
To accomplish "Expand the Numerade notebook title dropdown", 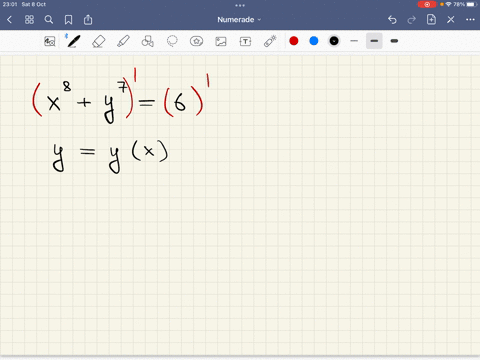I will click(239, 20).
